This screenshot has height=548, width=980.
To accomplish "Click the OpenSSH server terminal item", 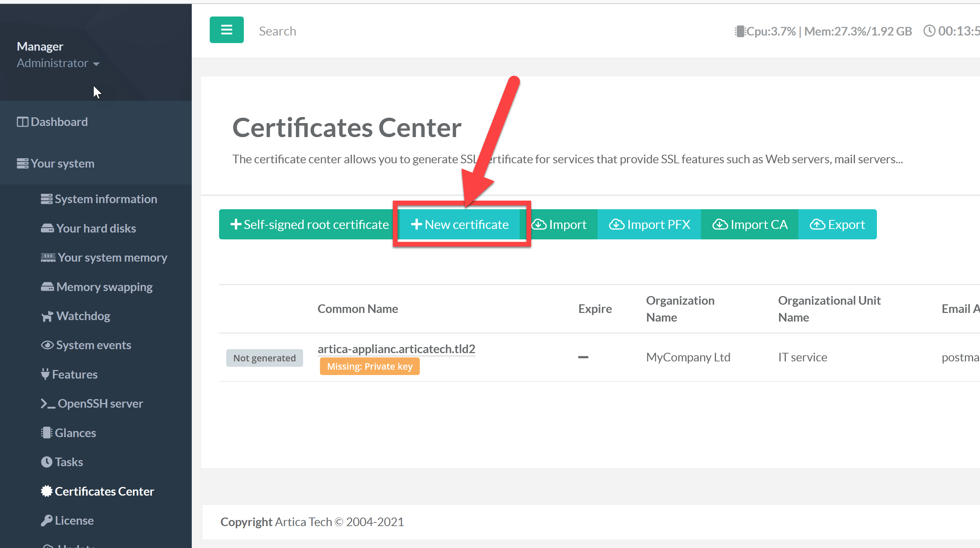I will (x=100, y=403).
